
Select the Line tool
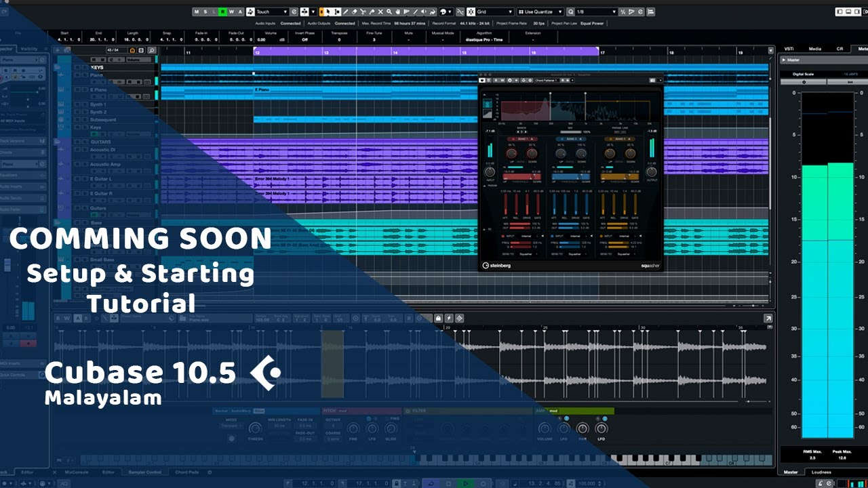[415, 12]
